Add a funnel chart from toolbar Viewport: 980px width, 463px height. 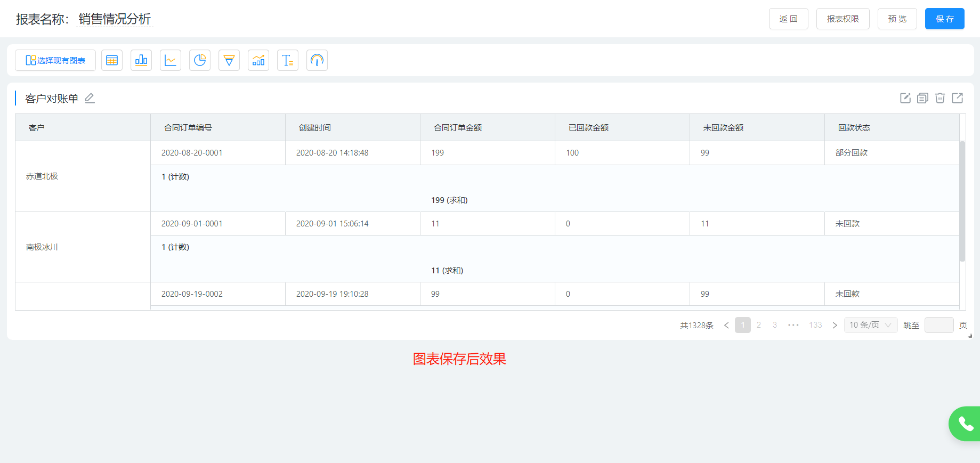[229, 60]
